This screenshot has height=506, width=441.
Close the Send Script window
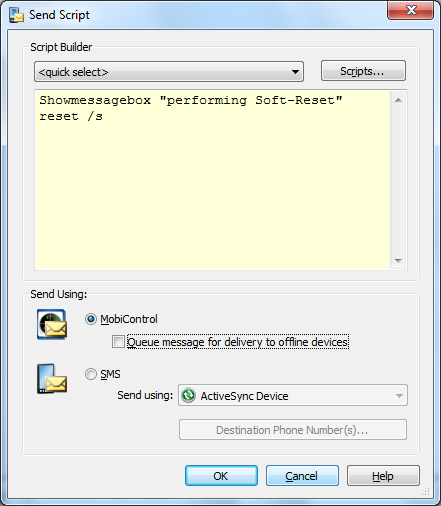[411, 10]
